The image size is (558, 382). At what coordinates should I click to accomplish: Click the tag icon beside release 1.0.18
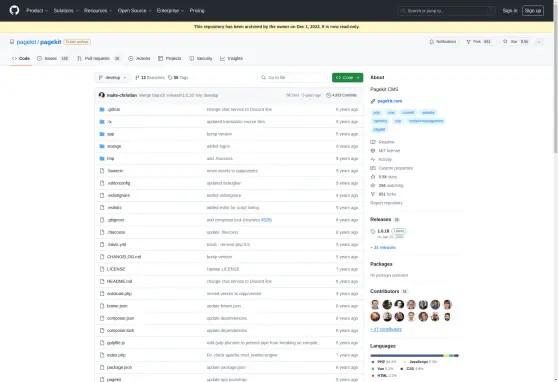pos(373,231)
